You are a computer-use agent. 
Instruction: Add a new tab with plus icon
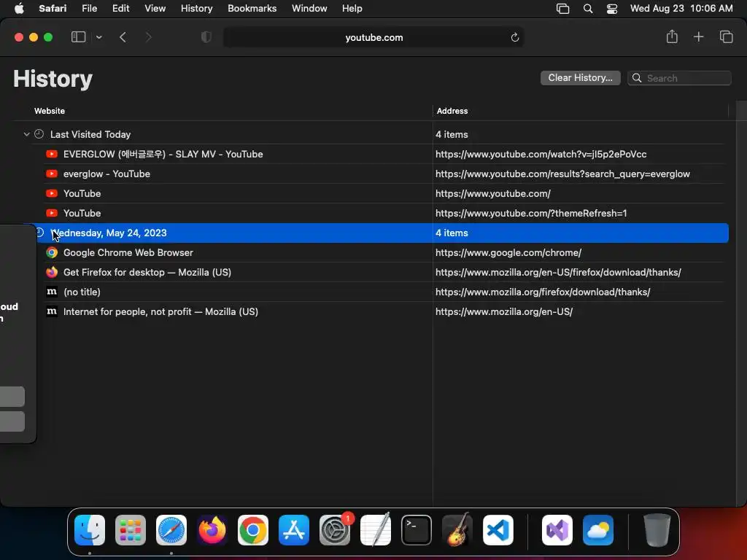pyautogui.click(x=698, y=36)
